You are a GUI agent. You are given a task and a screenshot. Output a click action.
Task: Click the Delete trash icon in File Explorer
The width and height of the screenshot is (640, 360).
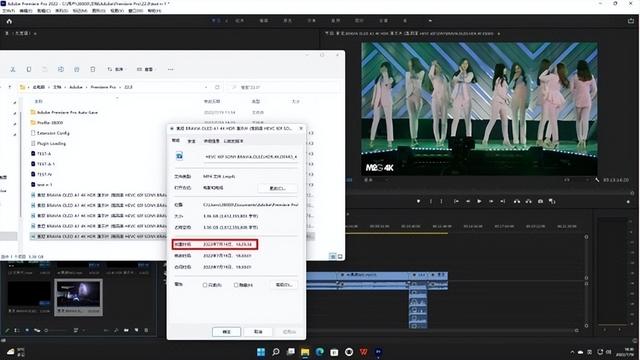[x=93, y=69]
